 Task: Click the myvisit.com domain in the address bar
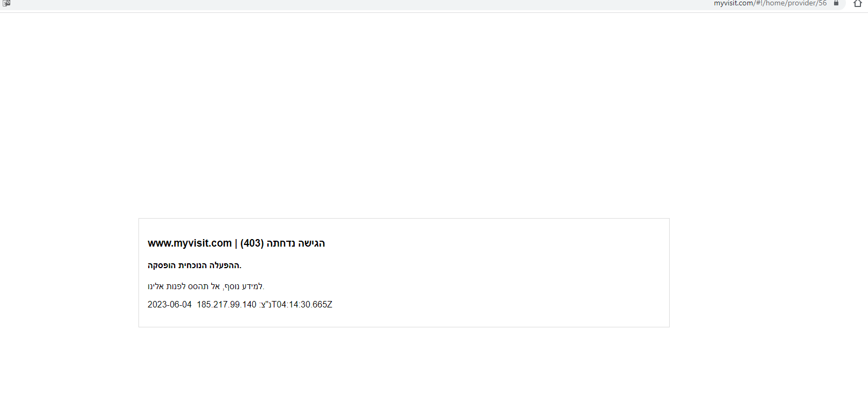click(x=734, y=3)
